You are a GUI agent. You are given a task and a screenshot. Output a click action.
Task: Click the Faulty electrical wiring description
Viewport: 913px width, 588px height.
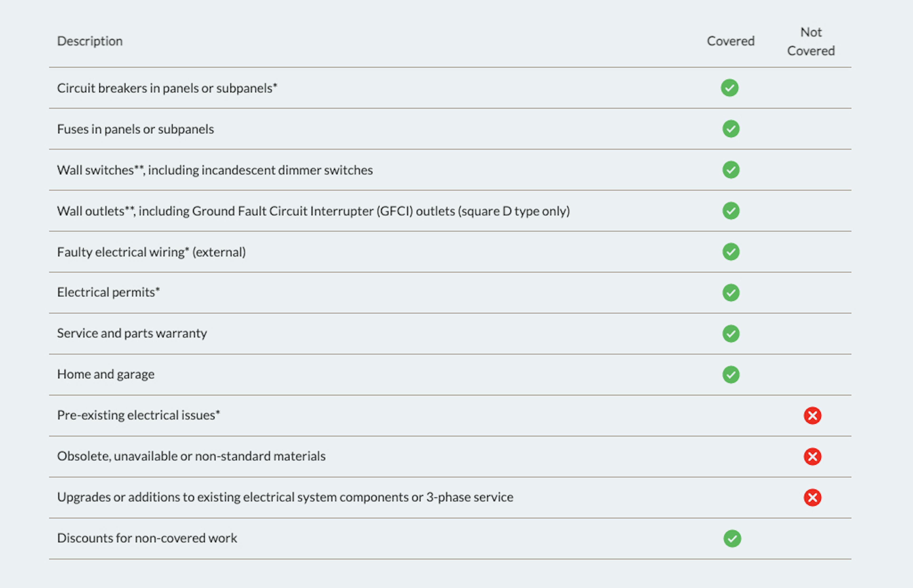pos(151,252)
